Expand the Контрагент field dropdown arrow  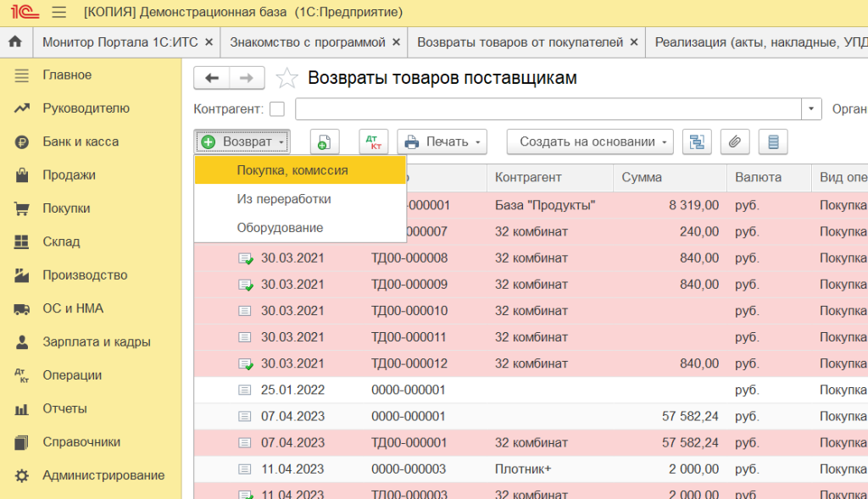811,109
